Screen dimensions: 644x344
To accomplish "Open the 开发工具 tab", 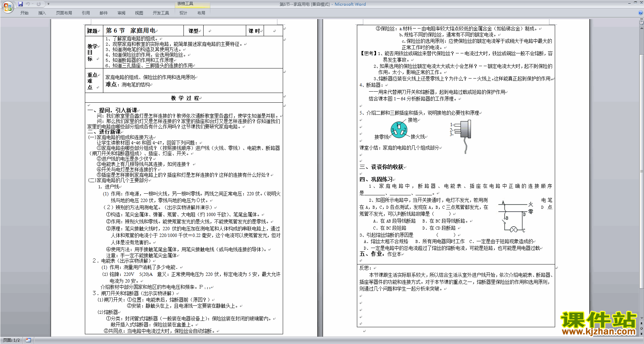I will [x=161, y=13].
